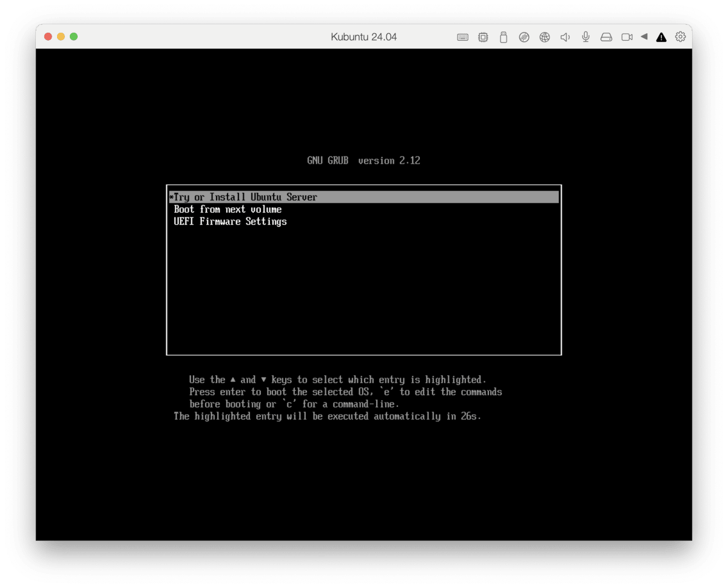728x588 pixels.
Task: Click the keyboard icon in the VM toolbar
Action: coord(462,37)
